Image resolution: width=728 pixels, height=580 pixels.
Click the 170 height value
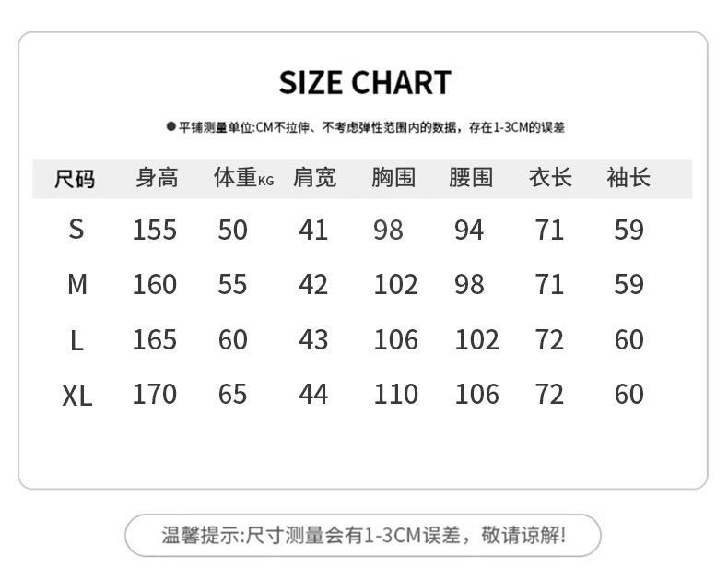(x=154, y=395)
